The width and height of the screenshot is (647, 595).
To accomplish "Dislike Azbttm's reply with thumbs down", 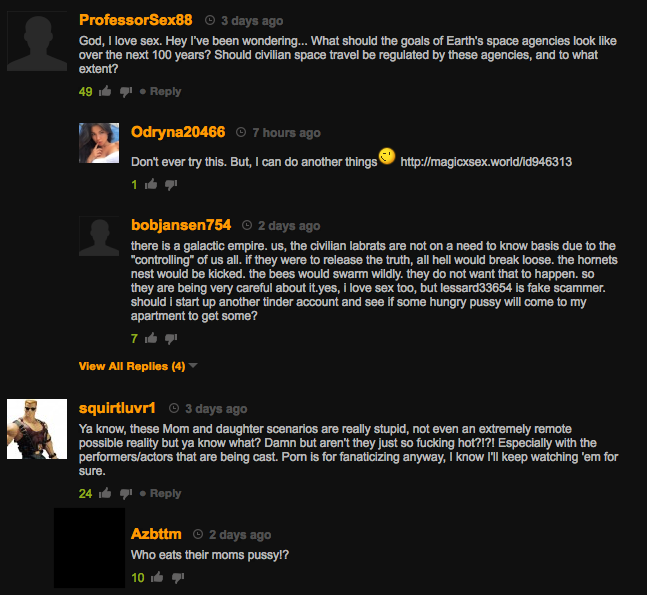I will coord(178,578).
